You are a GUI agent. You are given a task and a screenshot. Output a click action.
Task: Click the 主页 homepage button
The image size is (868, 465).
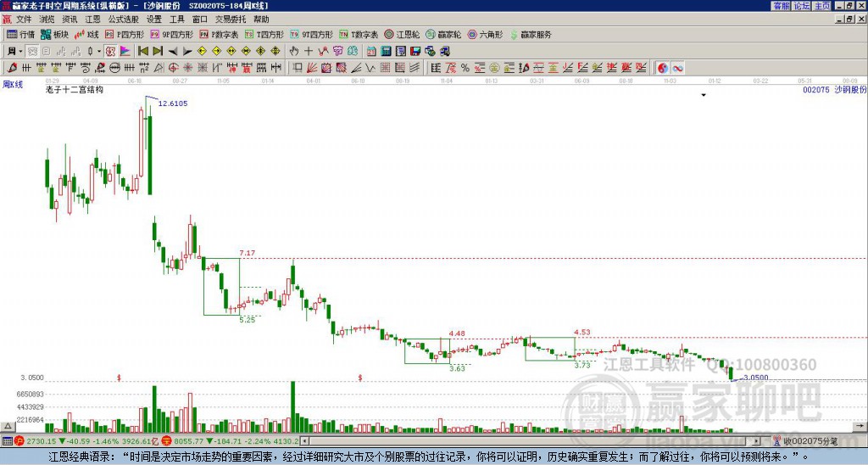[x=822, y=6]
